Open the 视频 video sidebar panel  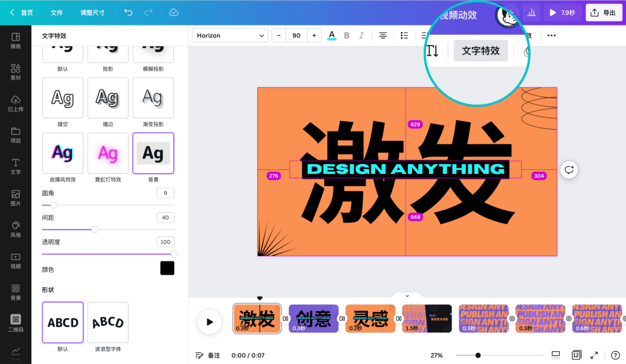pyautogui.click(x=16, y=261)
